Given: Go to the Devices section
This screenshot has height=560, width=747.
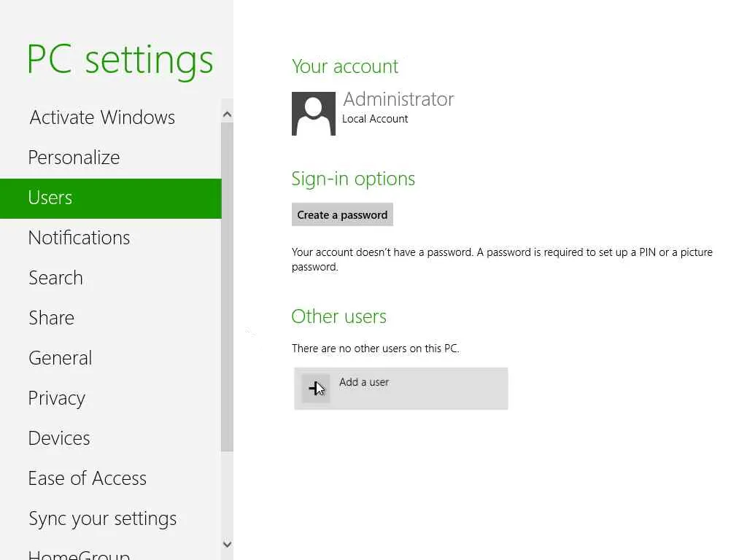Looking at the screenshot, I should coord(59,438).
